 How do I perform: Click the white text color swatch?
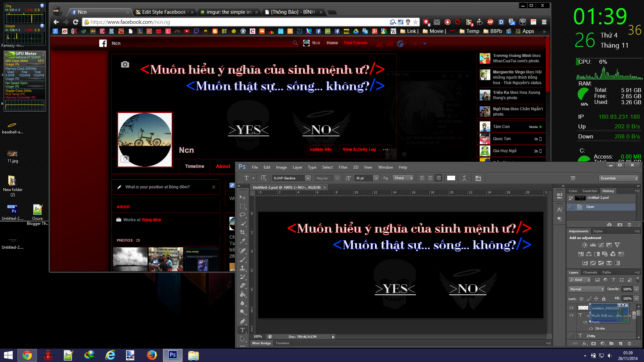tap(451, 178)
